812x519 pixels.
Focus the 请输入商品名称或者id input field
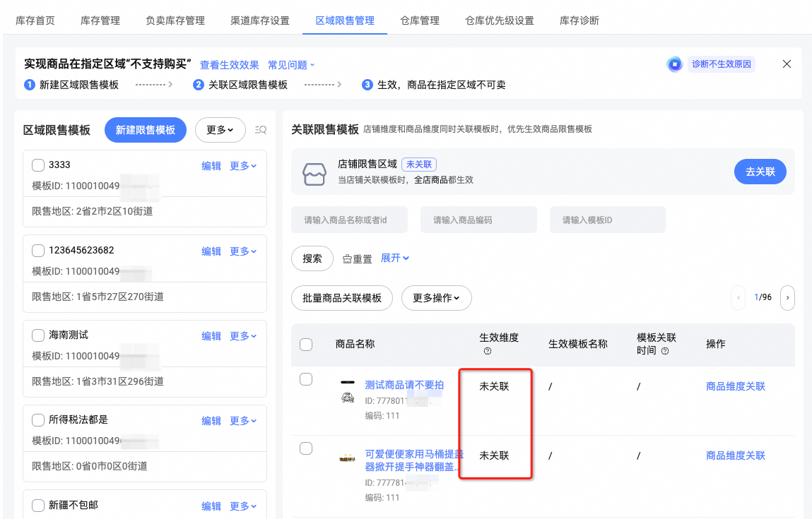(350, 220)
